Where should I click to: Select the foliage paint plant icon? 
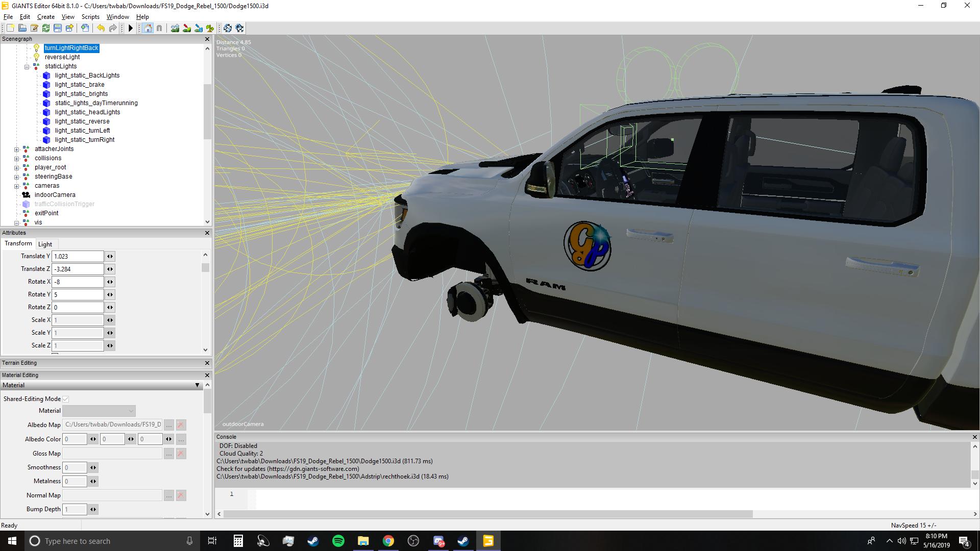pyautogui.click(x=210, y=28)
